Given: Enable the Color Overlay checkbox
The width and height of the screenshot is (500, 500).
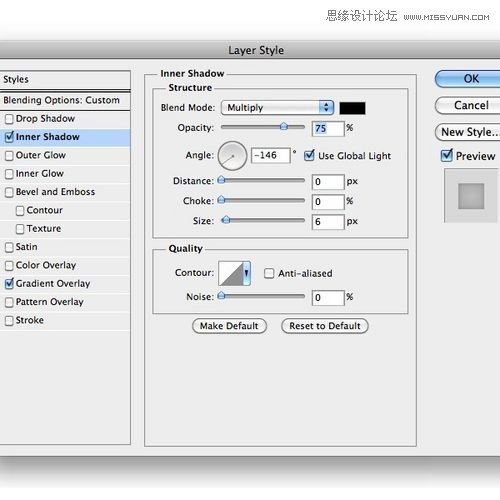Looking at the screenshot, I should pyautogui.click(x=9, y=266).
